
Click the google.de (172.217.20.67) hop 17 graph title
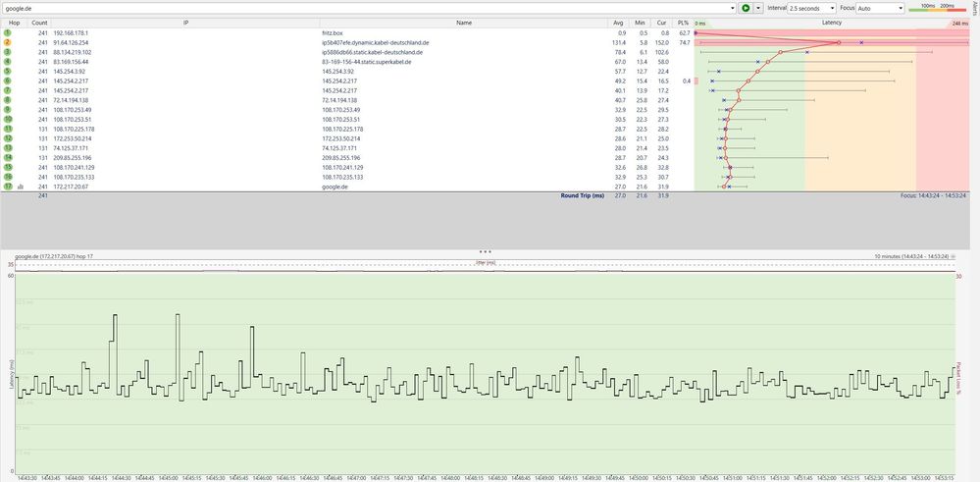54,256
